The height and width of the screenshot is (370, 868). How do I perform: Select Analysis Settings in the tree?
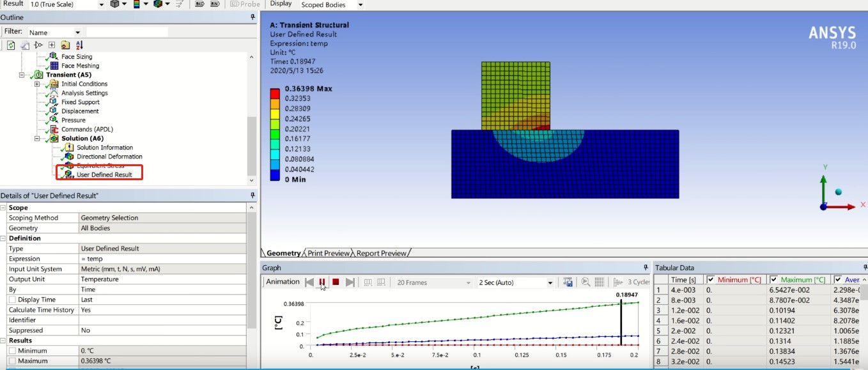(84, 93)
